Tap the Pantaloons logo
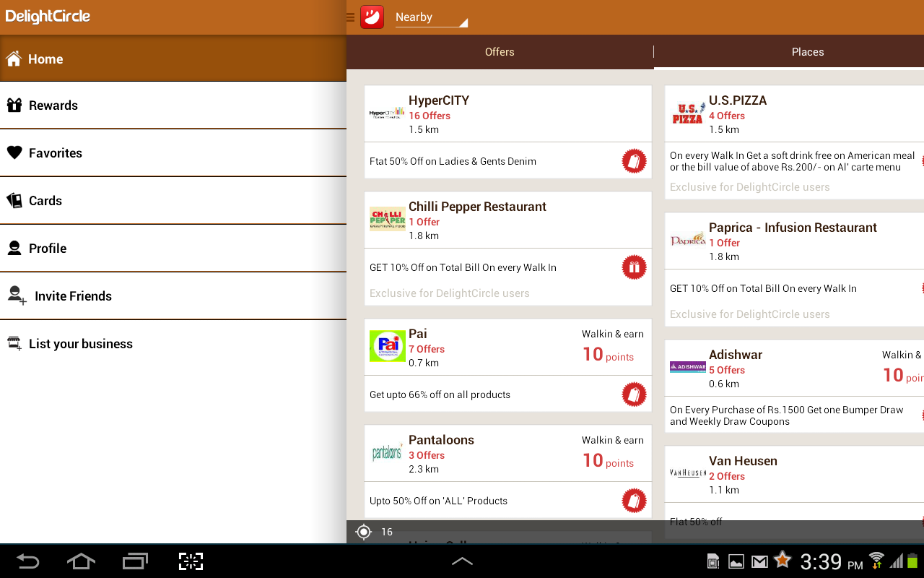The width and height of the screenshot is (924, 578). (x=388, y=452)
